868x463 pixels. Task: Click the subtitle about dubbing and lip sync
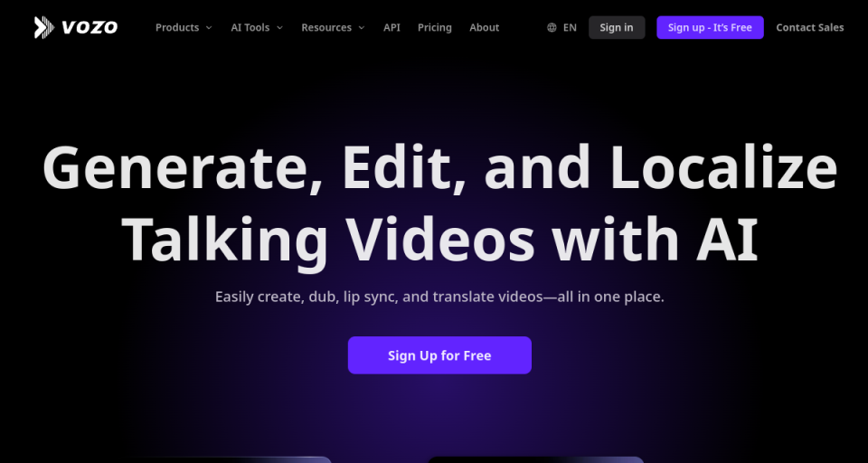(439, 297)
